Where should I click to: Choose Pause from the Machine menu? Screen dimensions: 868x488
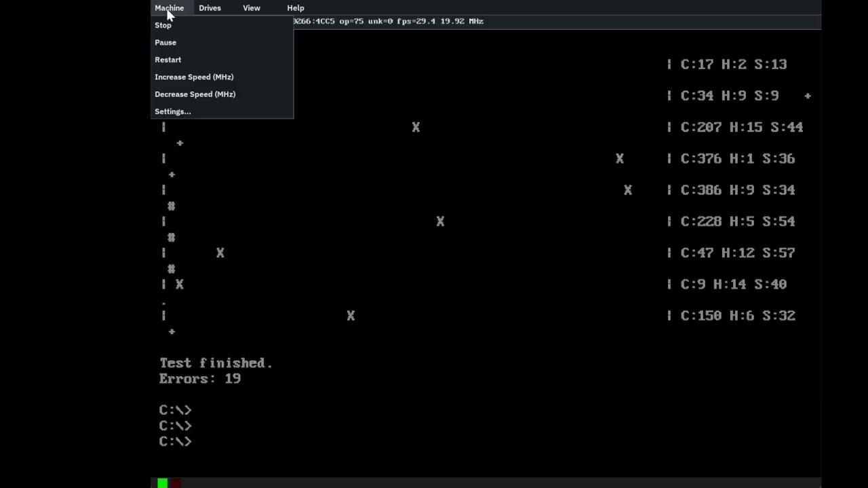pos(222,42)
